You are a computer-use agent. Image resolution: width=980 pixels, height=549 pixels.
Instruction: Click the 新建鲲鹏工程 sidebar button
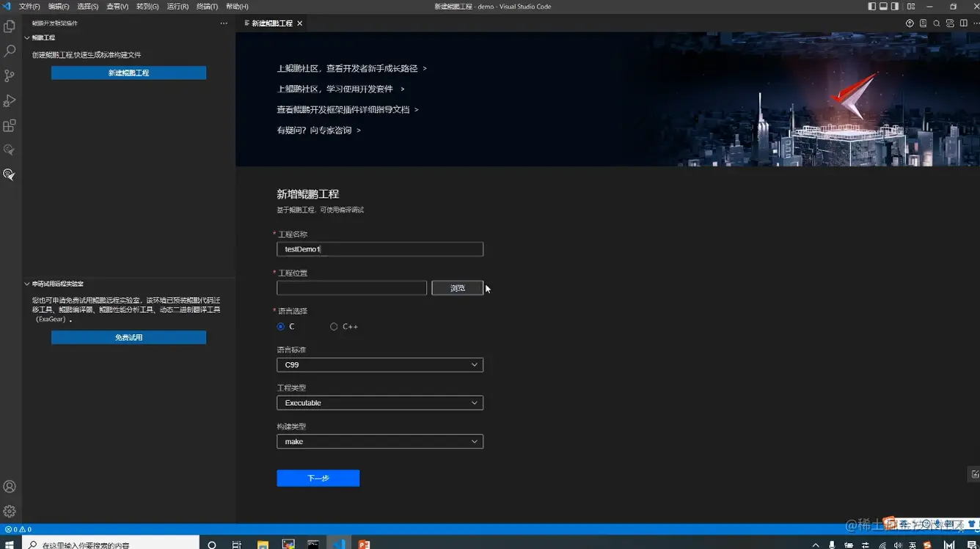(128, 73)
